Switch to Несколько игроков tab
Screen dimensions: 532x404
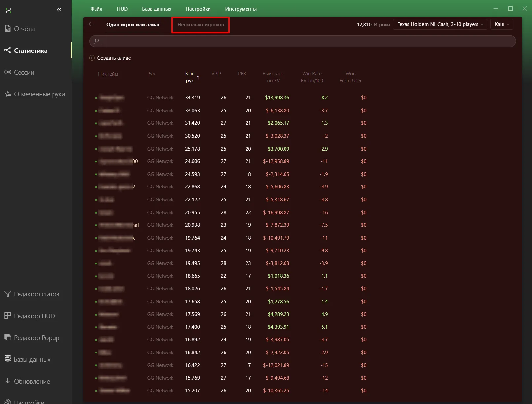[x=201, y=25]
